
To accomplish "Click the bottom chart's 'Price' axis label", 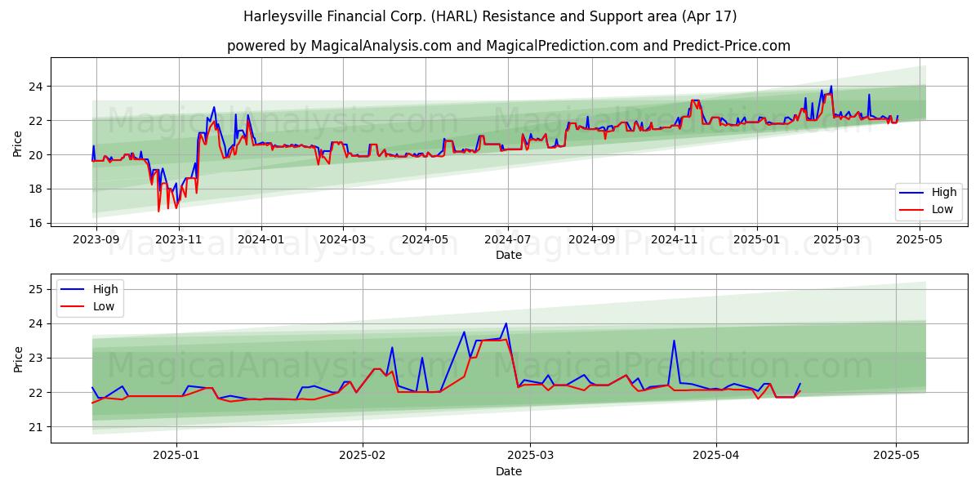I will (18, 358).
